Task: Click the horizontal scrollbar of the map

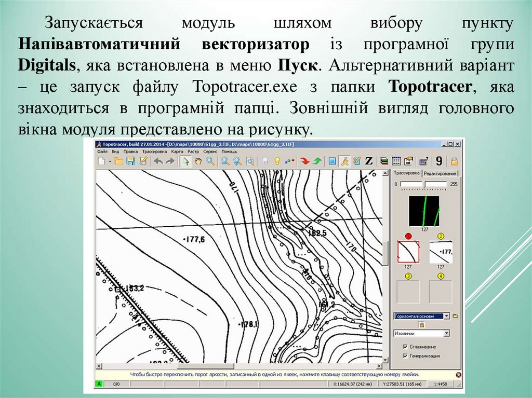Action: 240,366
